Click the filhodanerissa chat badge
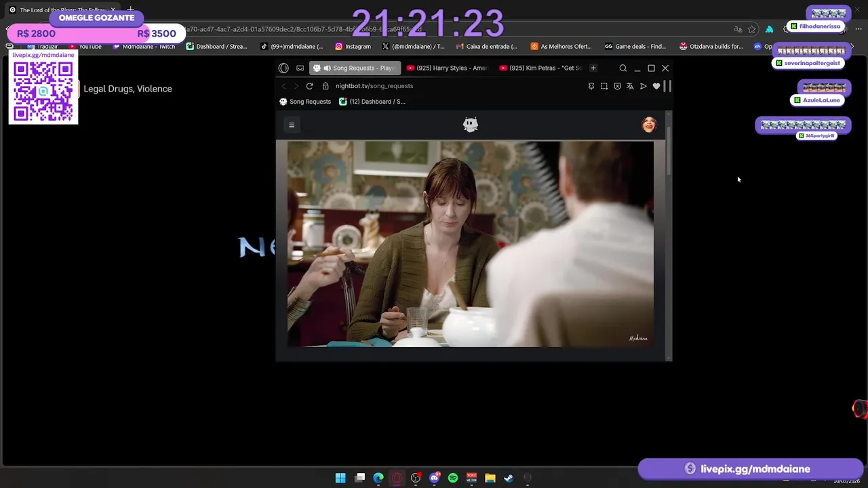868x488 pixels. tap(815, 26)
